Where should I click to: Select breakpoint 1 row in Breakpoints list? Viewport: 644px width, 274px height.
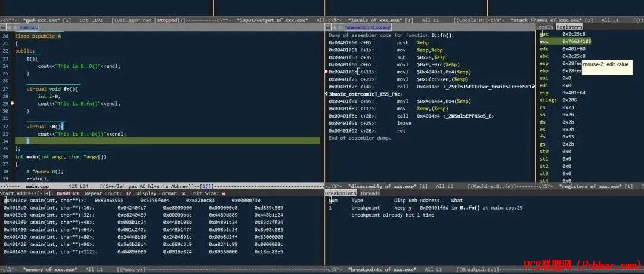[426, 208]
